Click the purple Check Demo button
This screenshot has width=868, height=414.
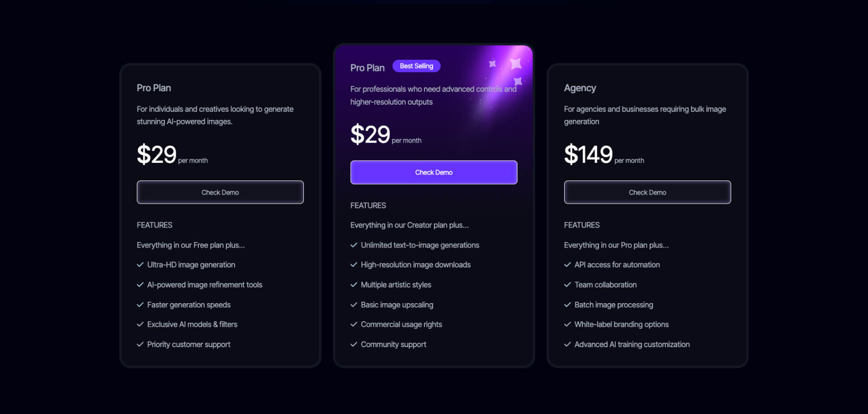coord(434,172)
